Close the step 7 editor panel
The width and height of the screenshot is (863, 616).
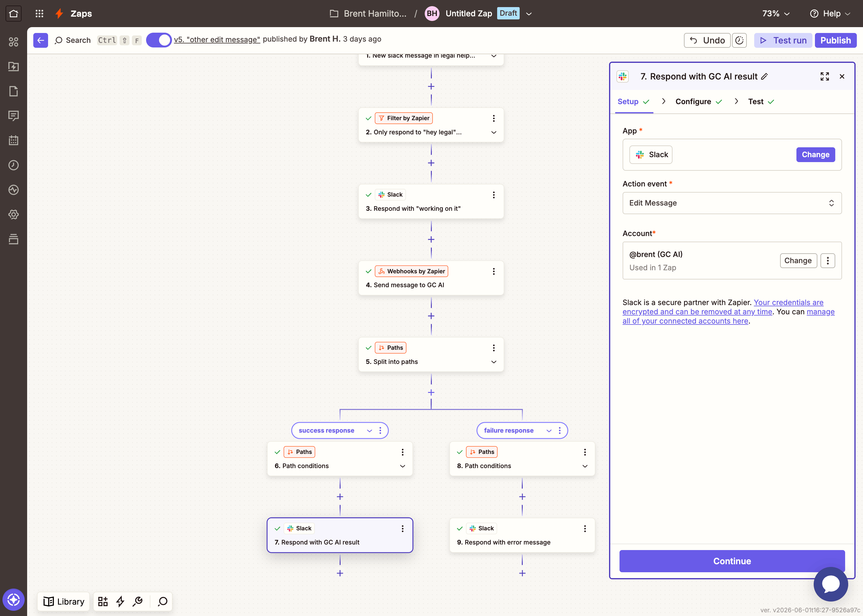click(x=842, y=76)
